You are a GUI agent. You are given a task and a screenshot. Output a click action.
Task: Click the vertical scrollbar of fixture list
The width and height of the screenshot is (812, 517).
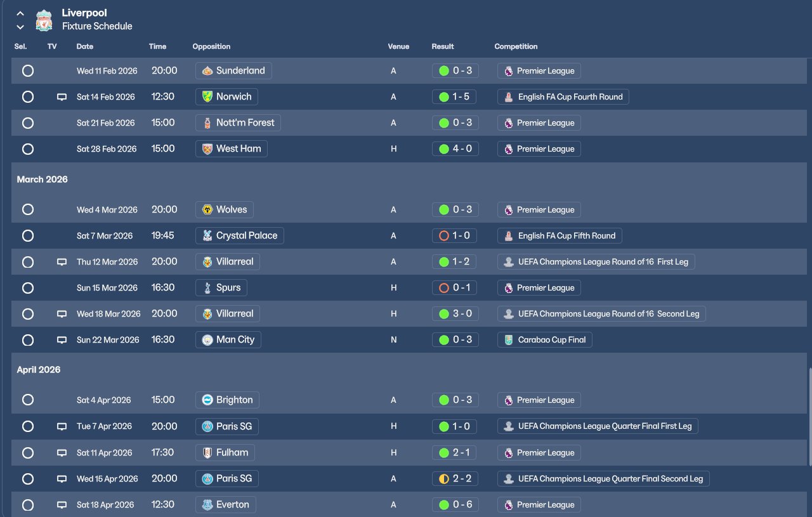tap(809, 416)
